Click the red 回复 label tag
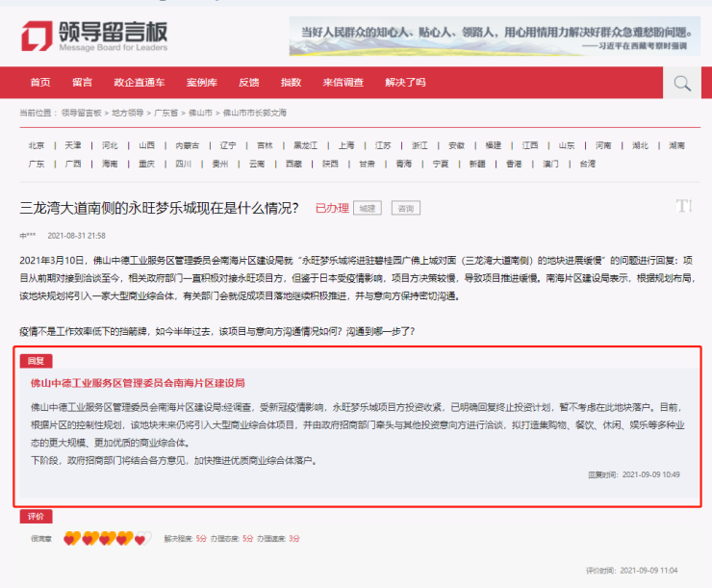 pos(36,360)
